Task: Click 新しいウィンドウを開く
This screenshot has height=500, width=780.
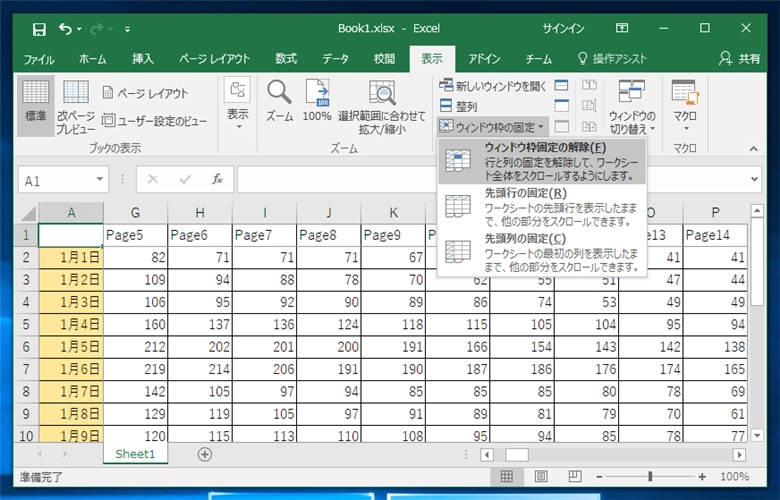Action: coord(493,86)
